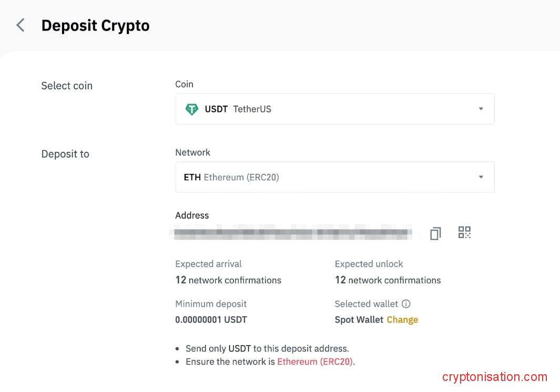The width and height of the screenshot is (560, 392).
Task: Click Expected arrival confirmations text
Action: [x=228, y=280]
